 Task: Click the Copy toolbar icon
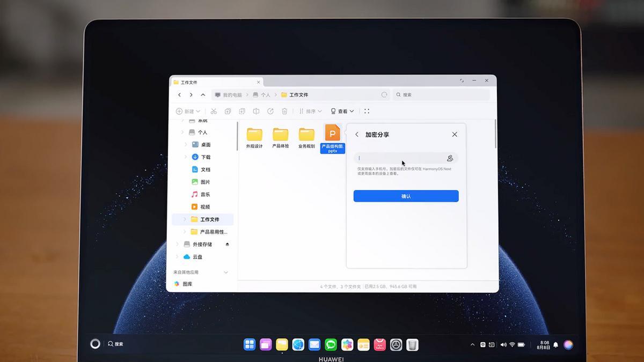point(228,111)
